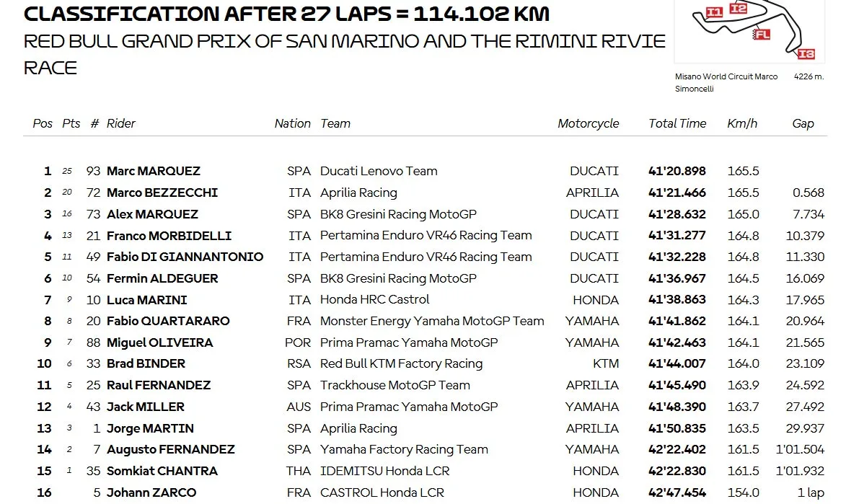Click the Nation column header
The width and height of the screenshot is (846, 504).
pyautogui.click(x=292, y=123)
